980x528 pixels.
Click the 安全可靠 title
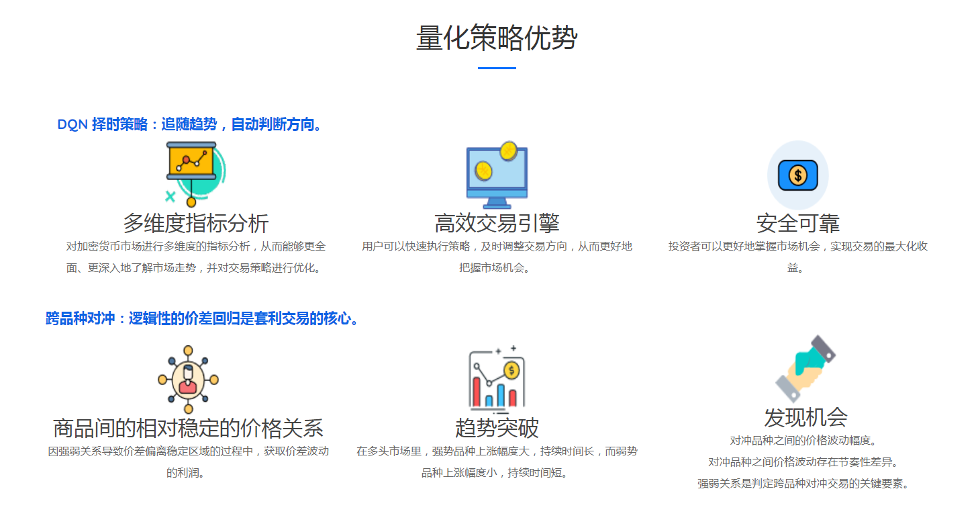(x=798, y=223)
